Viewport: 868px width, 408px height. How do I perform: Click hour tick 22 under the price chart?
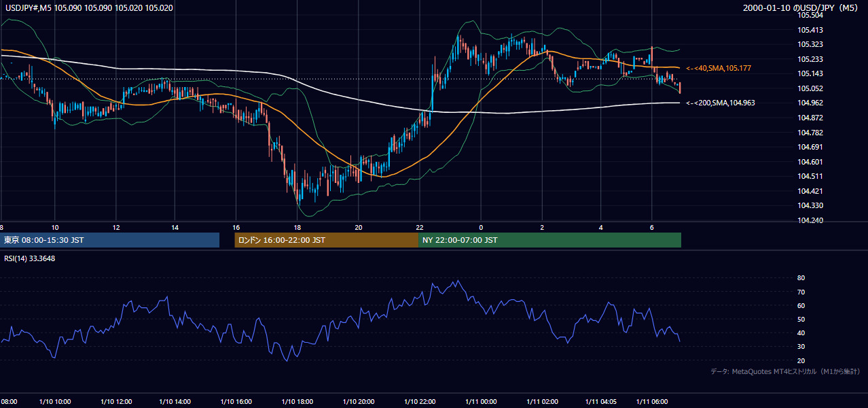(420, 227)
